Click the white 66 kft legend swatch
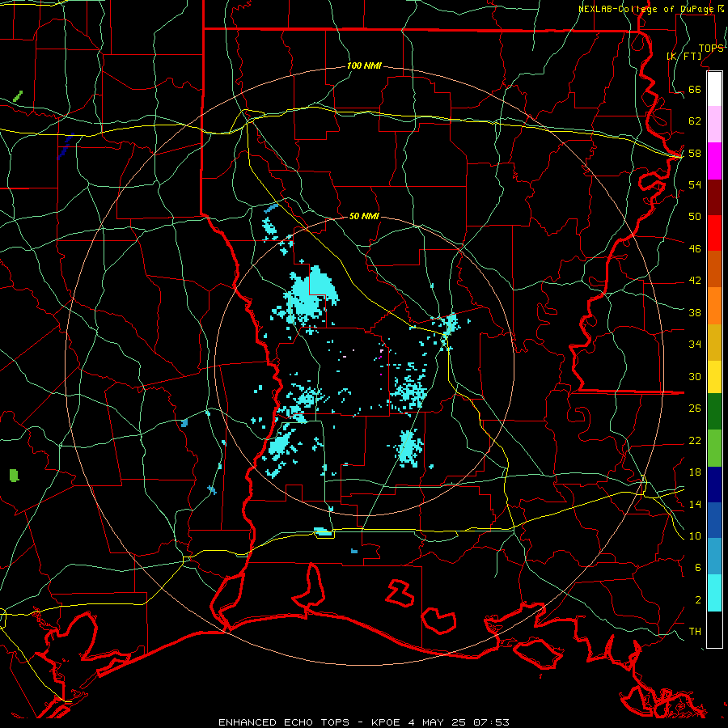Image resolution: width=728 pixels, height=728 pixels. point(714,89)
